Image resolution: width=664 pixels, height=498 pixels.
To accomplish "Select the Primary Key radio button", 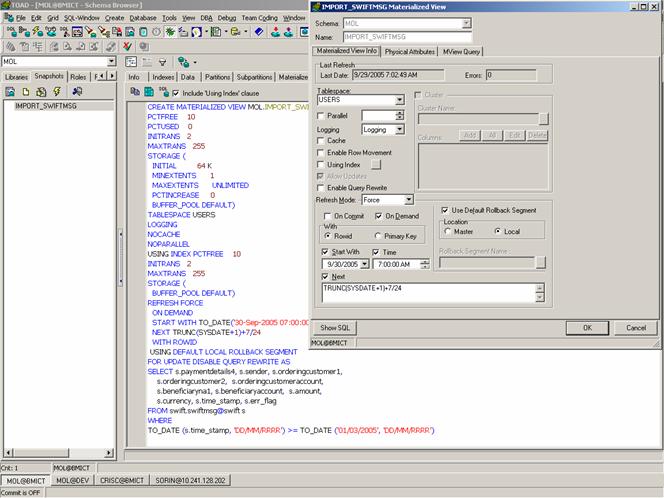I will coord(377,236).
